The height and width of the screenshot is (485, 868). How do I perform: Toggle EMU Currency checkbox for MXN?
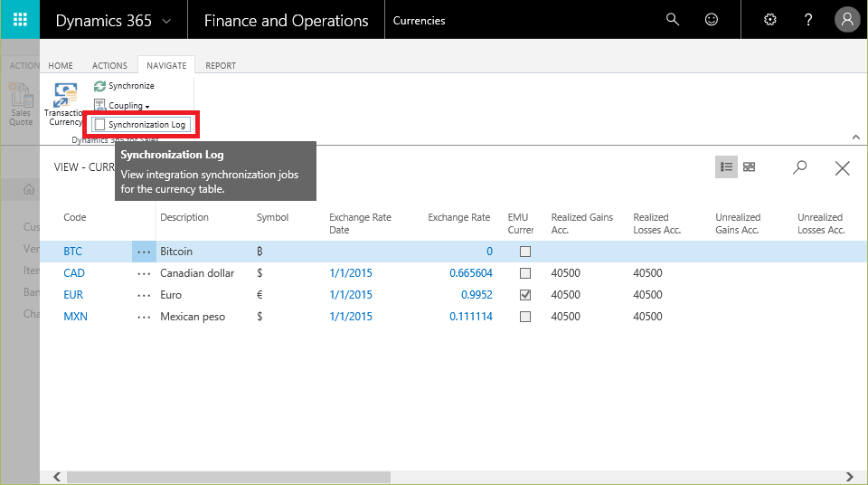pyautogui.click(x=525, y=317)
